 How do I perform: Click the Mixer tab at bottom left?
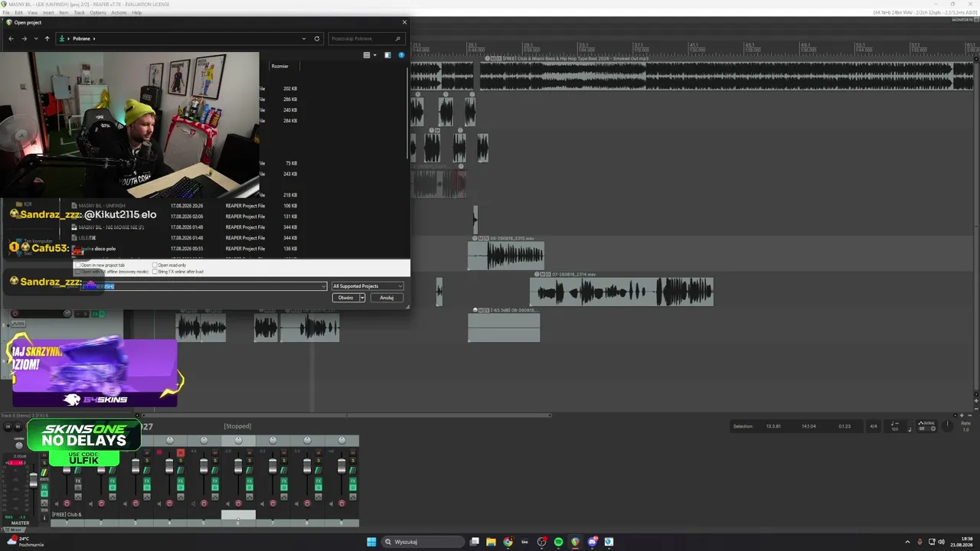click(13, 530)
